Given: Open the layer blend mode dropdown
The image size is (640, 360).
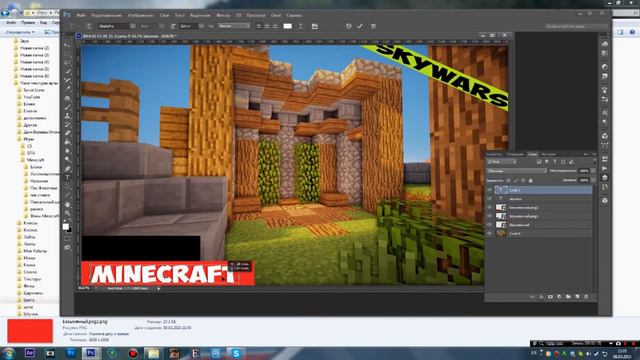Looking at the screenshot, I should [x=516, y=171].
